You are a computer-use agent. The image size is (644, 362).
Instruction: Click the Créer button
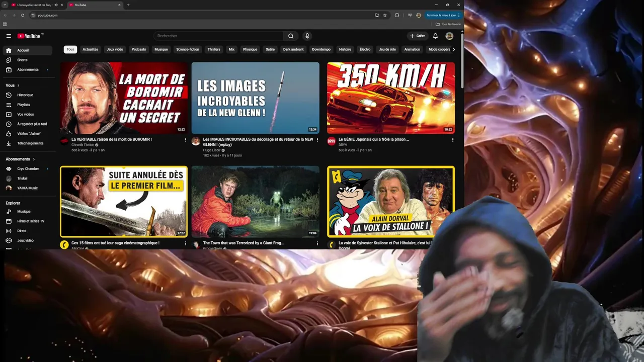[x=417, y=36]
